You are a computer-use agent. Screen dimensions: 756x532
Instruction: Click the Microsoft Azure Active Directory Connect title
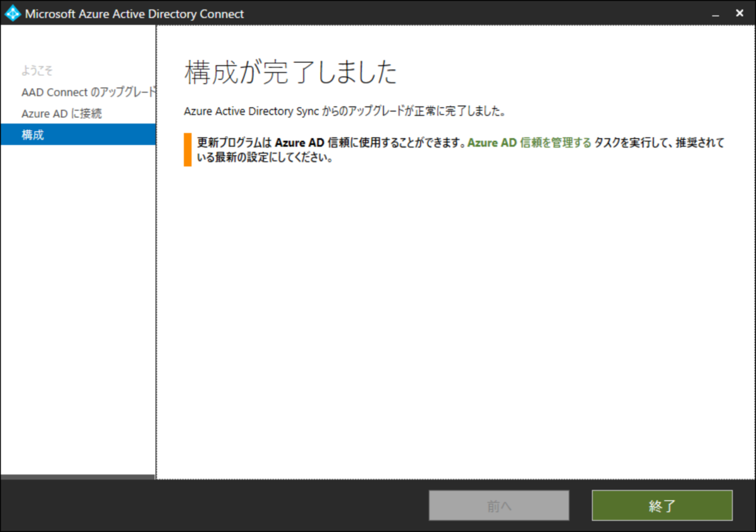135,14
